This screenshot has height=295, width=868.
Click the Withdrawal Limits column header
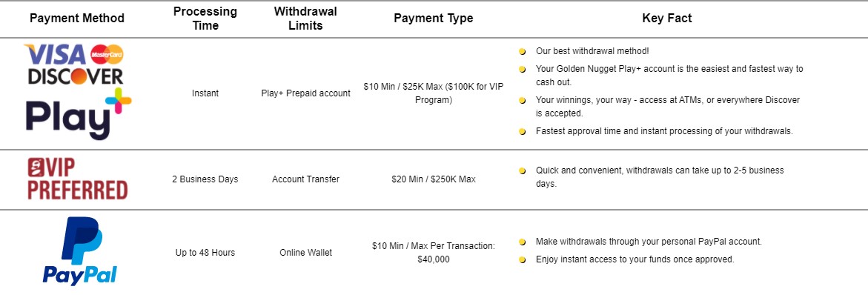[305, 19]
